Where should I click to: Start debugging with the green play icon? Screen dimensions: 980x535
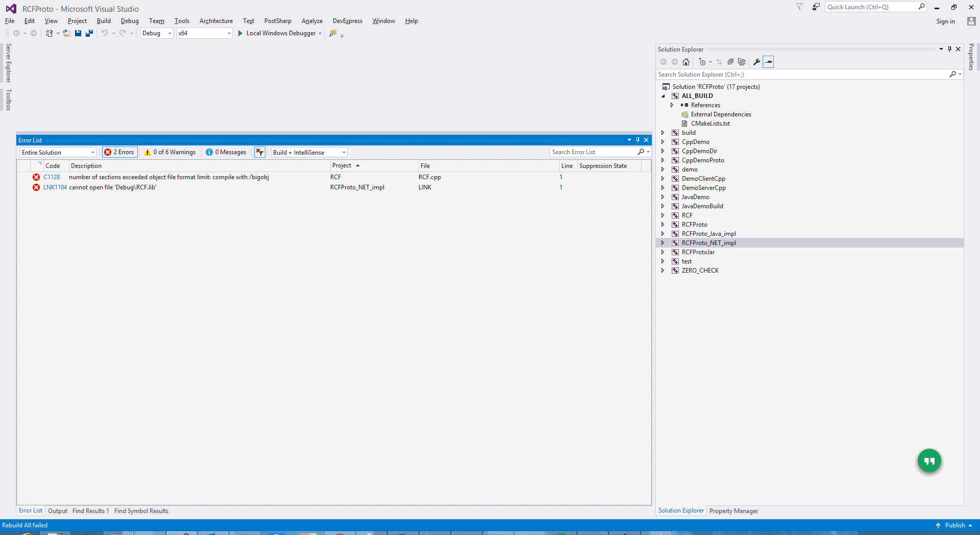(x=240, y=33)
